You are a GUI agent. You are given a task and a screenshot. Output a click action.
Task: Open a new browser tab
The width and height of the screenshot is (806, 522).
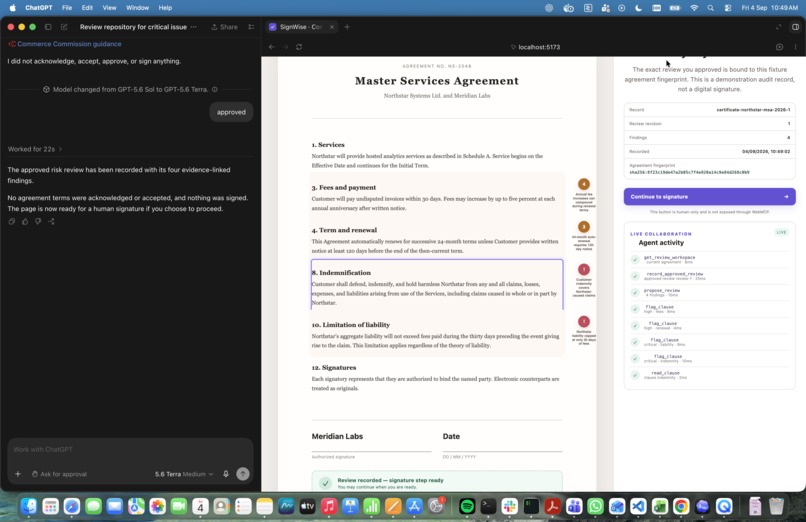click(x=347, y=27)
